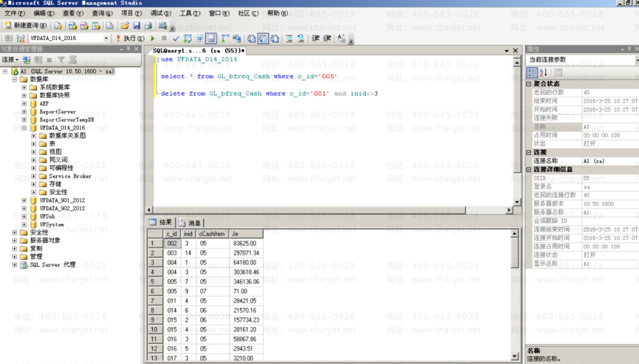Open the UFDATA_014_2016 database dropdown
The image size is (639, 364).
coord(106,39)
